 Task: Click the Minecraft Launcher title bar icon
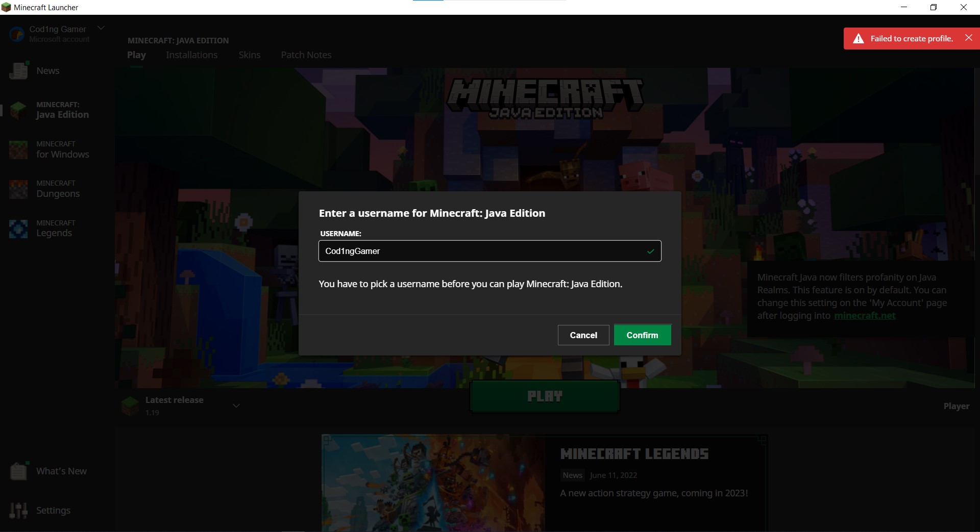6,7
